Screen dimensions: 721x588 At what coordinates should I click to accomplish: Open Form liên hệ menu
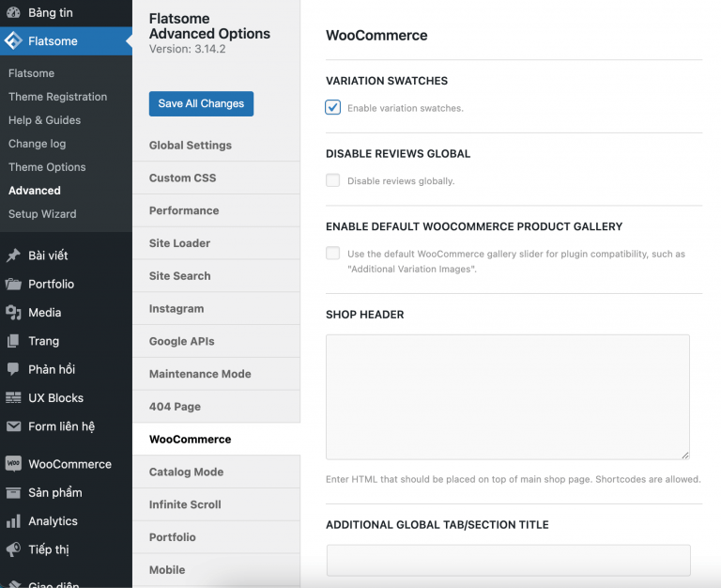61,426
